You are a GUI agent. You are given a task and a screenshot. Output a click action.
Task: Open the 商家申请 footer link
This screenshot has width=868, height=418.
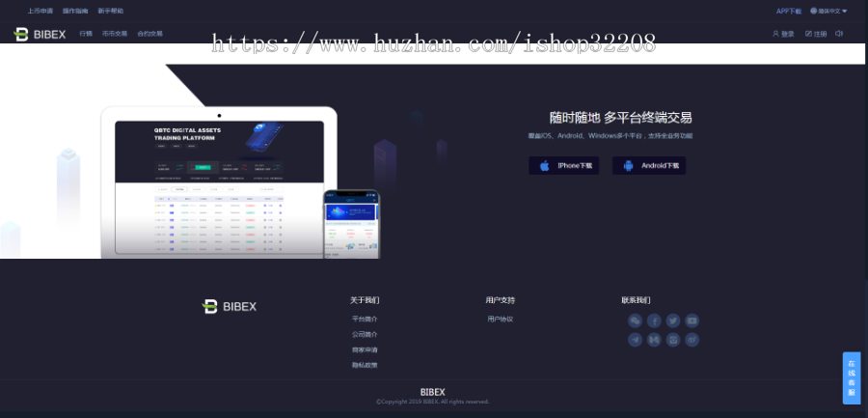365,350
